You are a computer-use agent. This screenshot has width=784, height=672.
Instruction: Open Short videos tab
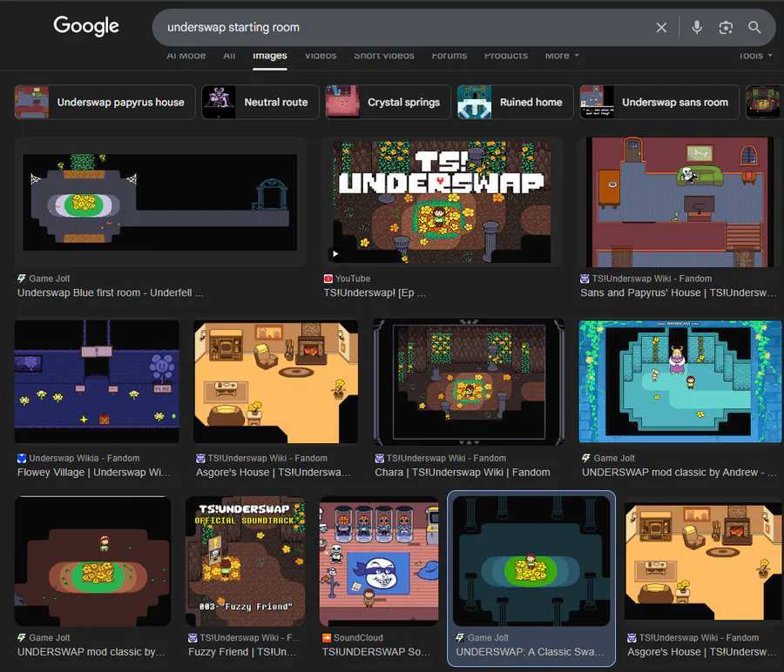[384, 56]
